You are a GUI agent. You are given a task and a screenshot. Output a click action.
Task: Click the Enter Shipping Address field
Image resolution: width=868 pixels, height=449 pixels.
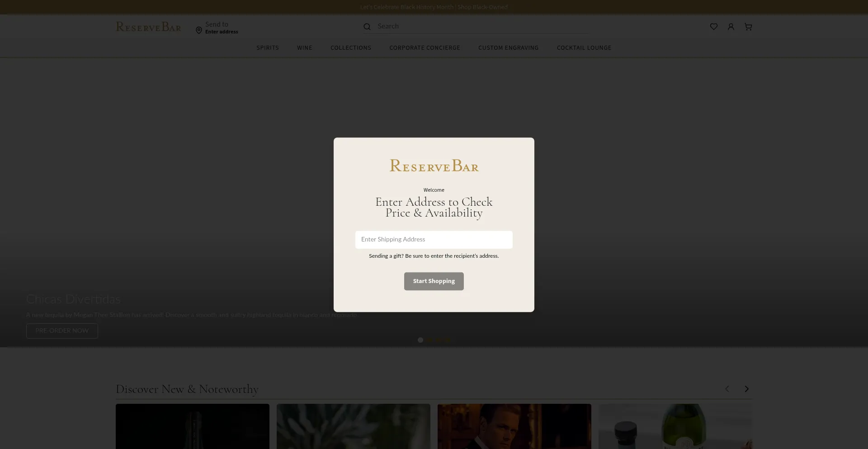[x=434, y=240]
